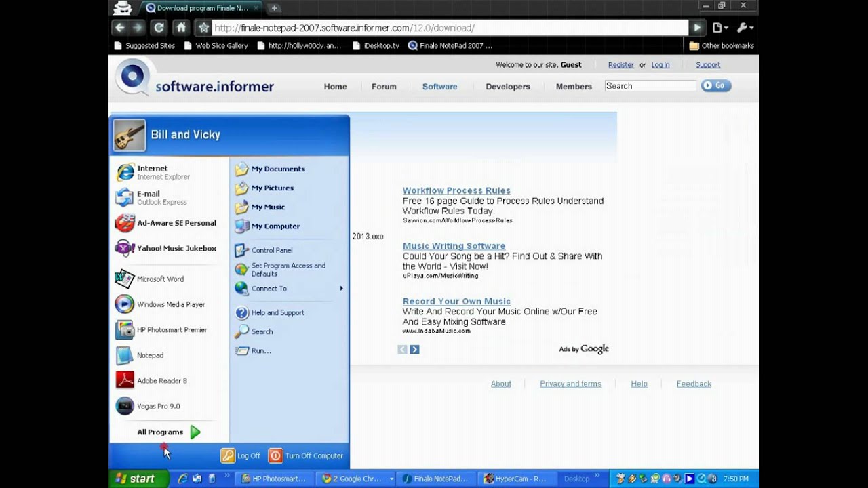Open the Developers site menu
The height and width of the screenshot is (488, 868).
click(x=508, y=86)
